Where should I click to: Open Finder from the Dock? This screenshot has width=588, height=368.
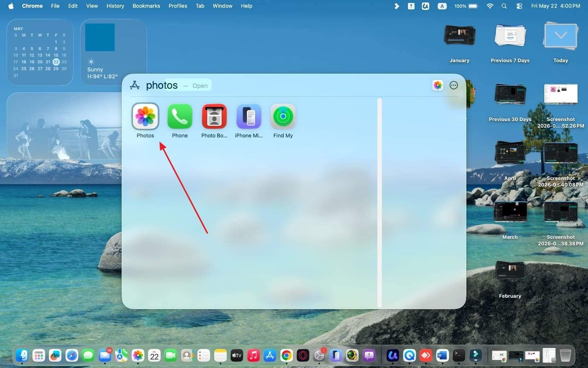coord(22,355)
